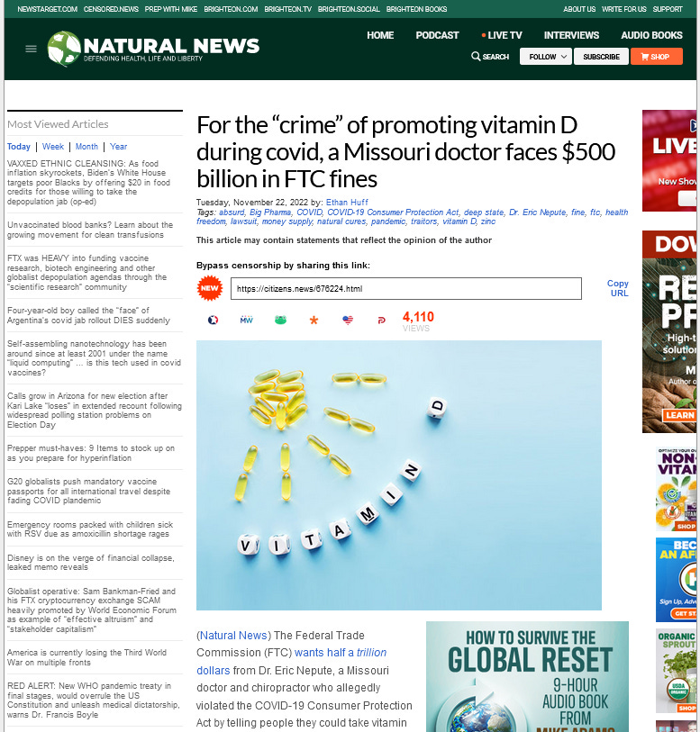Click the shopping cart Shop button
This screenshot has width=700, height=732.
pos(656,57)
